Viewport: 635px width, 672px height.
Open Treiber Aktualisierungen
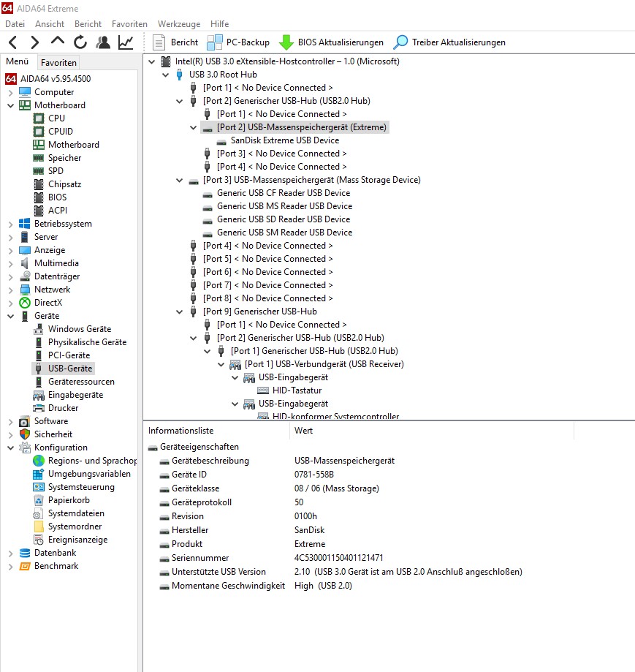449,42
